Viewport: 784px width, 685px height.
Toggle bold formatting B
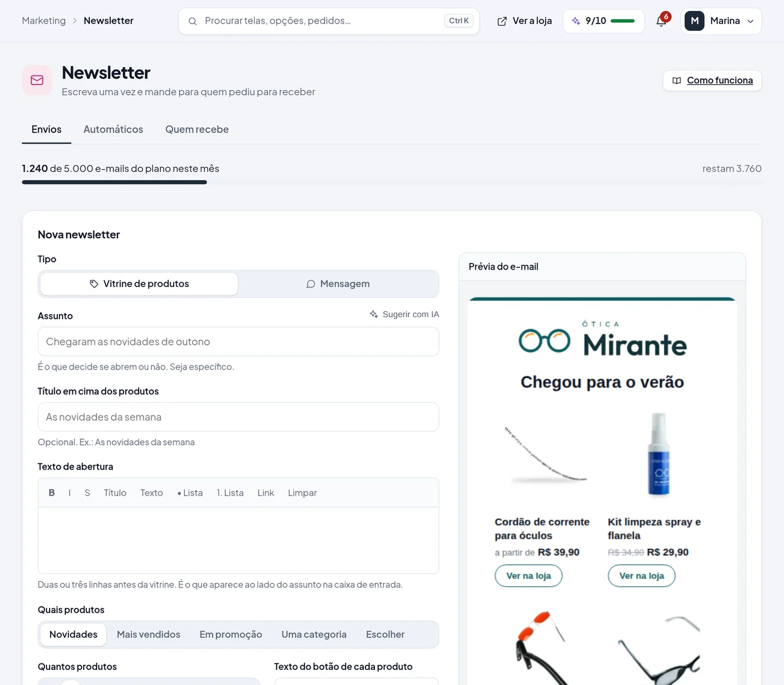click(52, 493)
